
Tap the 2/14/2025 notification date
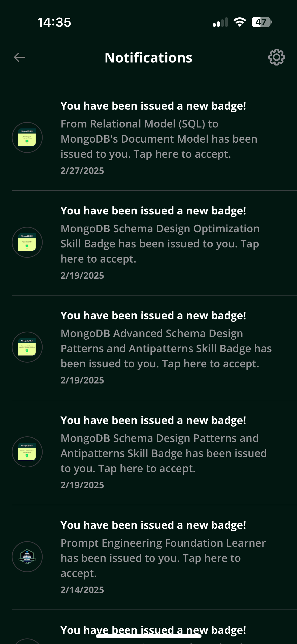click(82, 590)
